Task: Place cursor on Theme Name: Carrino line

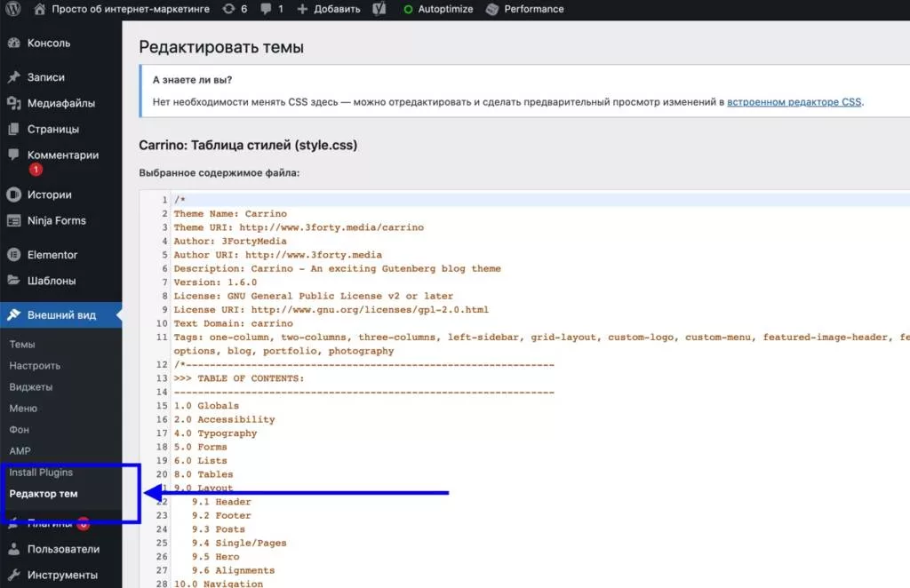Action: click(x=230, y=214)
